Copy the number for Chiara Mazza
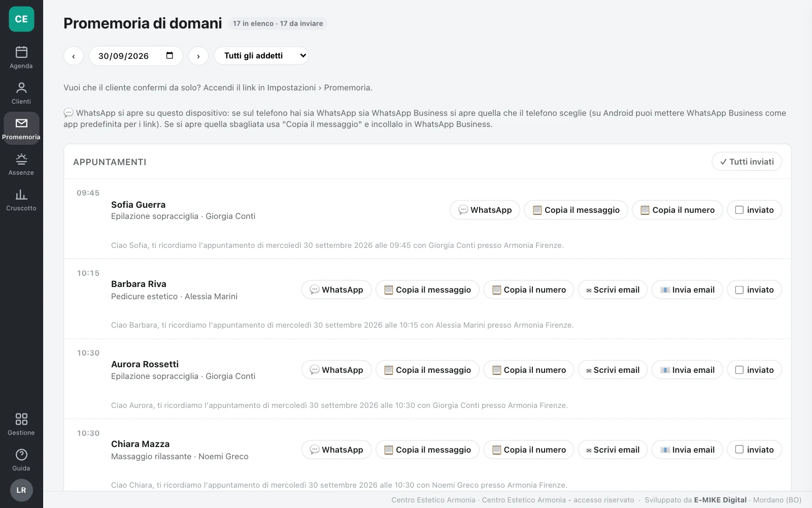Screen dimensions: 812x508 point(528,450)
